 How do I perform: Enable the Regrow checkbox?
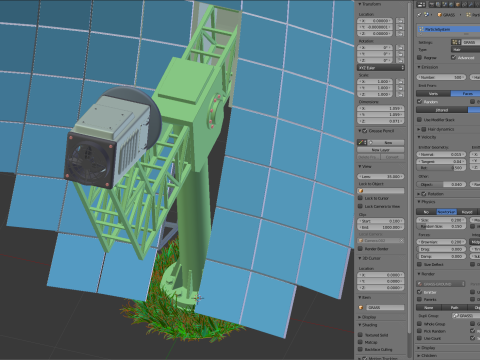point(420,58)
